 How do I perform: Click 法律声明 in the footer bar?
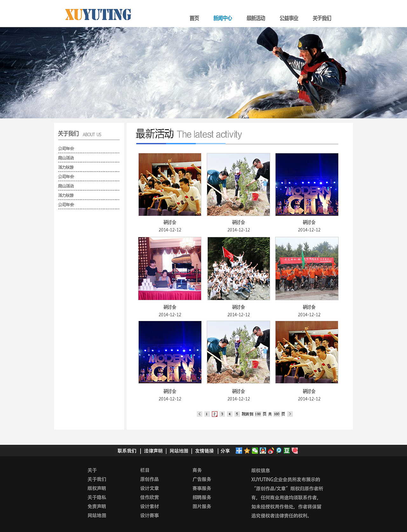pyautogui.click(x=153, y=451)
